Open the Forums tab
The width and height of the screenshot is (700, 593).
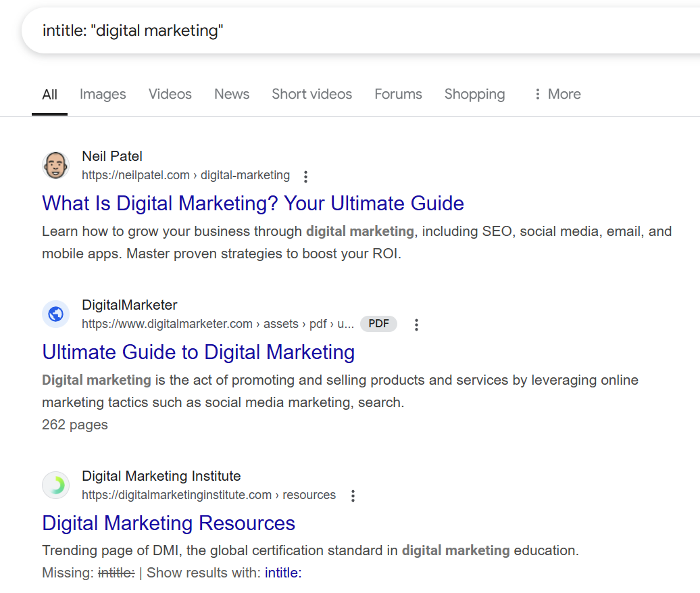click(398, 94)
